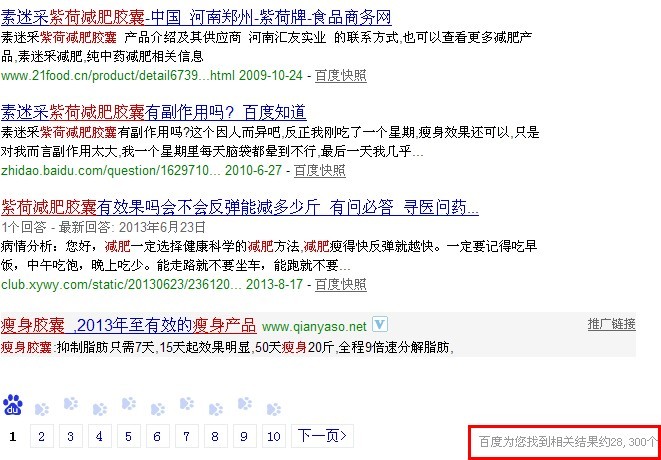Go to results page 4
661x460 pixels.
(x=100, y=436)
